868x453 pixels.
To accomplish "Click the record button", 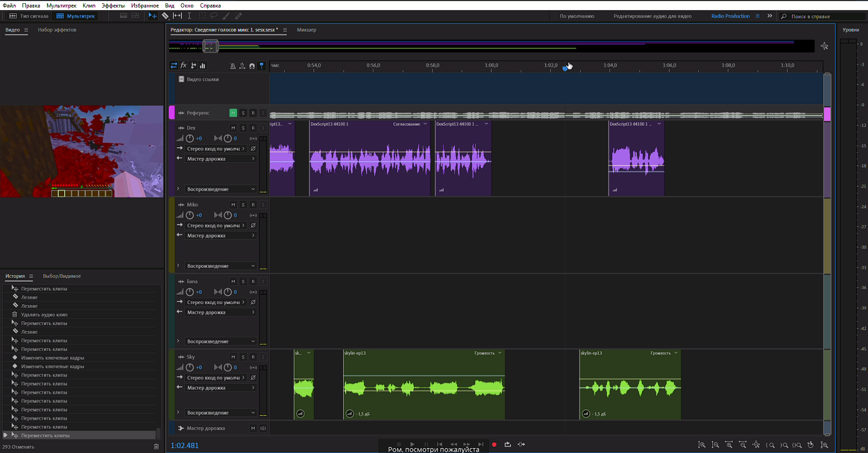I will click(x=494, y=444).
